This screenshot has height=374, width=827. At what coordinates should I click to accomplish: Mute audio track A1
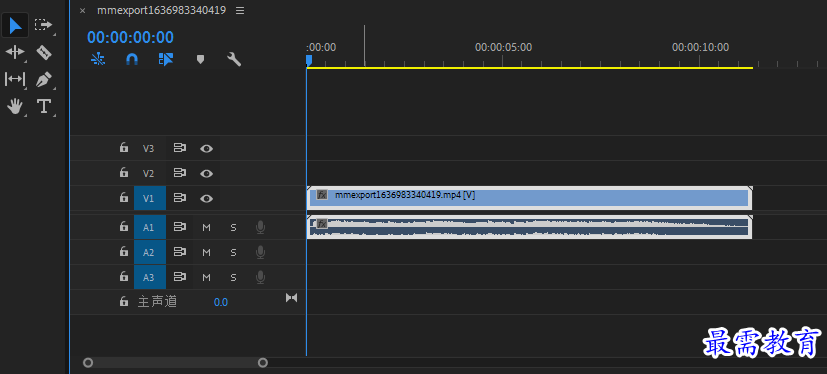tap(206, 227)
